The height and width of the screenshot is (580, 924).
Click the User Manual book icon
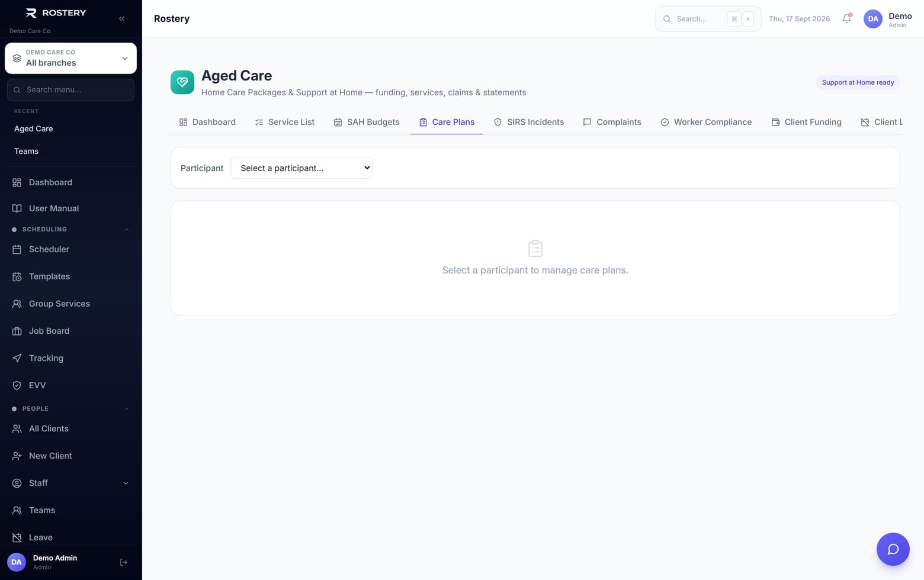[17, 208]
